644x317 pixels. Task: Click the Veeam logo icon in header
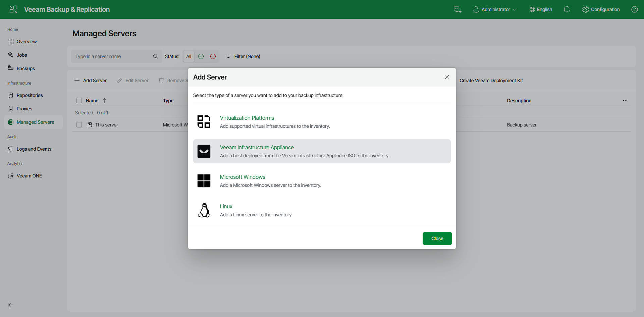point(13,9)
